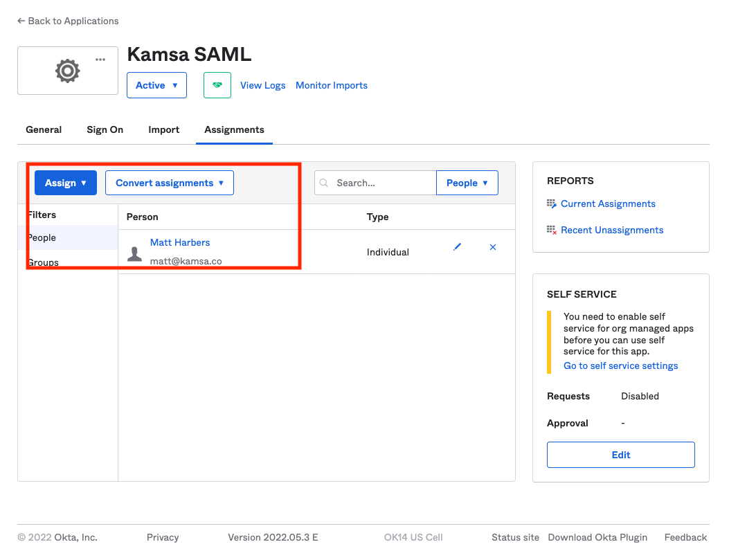The width and height of the screenshot is (738, 560).
Task: Click the green handshake icon button
Action: point(217,85)
